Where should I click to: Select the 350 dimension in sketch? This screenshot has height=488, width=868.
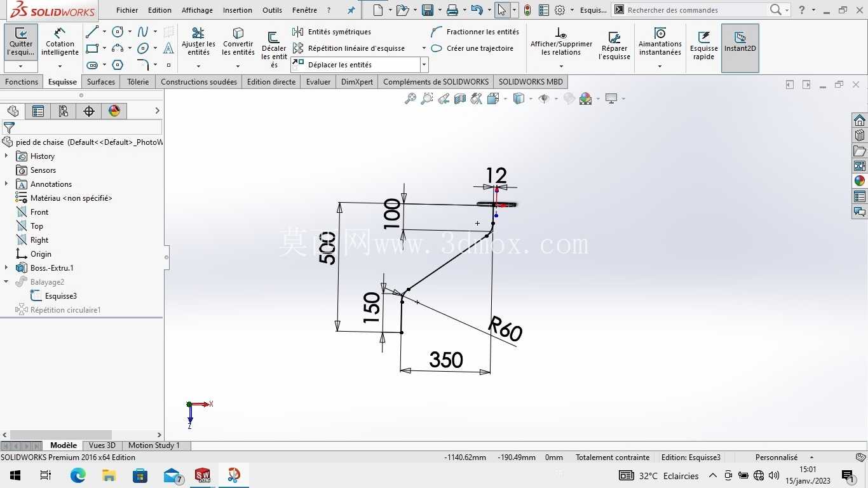tap(445, 360)
